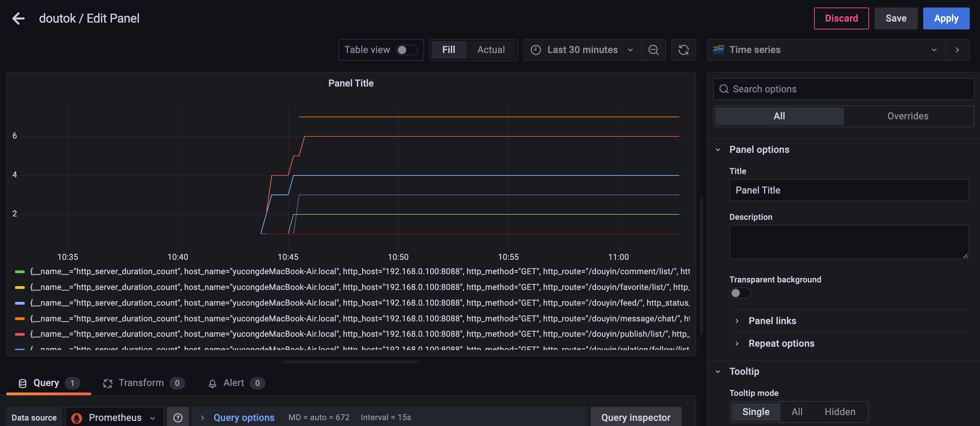The height and width of the screenshot is (426, 980).
Task: Refresh the dashboard panel
Action: coord(683,50)
